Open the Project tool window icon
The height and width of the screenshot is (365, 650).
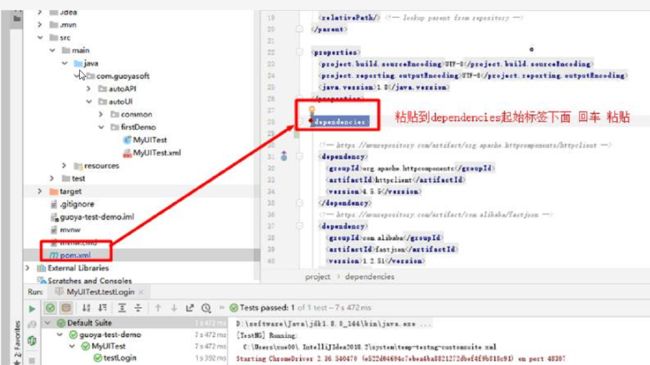[17, 18]
